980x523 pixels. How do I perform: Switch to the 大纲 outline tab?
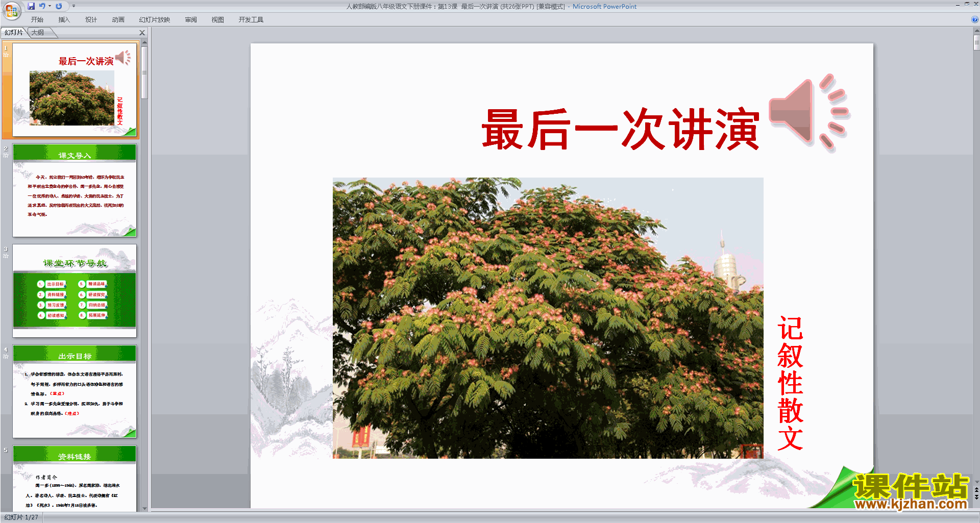click(38, 33)
